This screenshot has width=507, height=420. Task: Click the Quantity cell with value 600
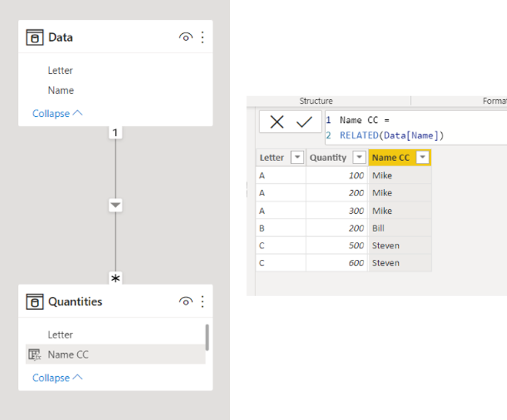337,263
